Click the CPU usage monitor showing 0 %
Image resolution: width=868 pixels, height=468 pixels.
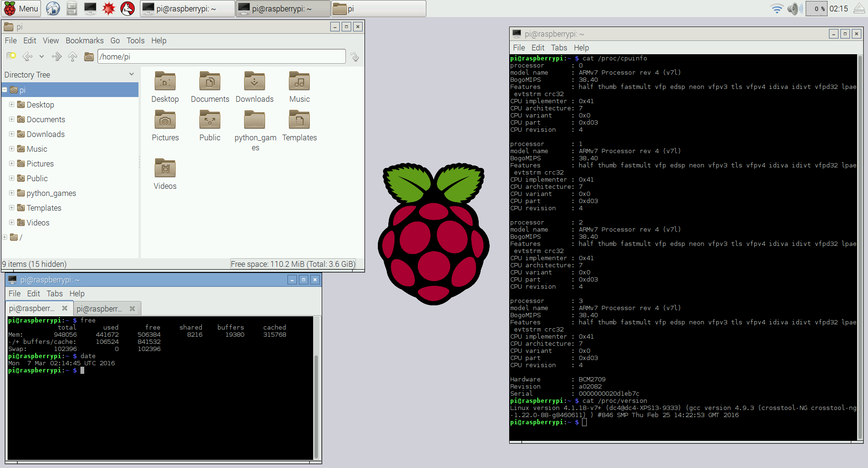[817, 9]
